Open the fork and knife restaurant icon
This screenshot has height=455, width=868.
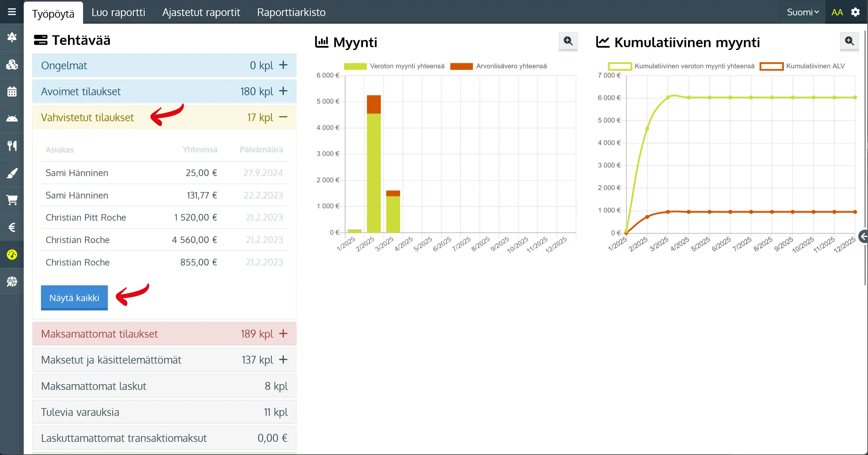coord(12,146)
